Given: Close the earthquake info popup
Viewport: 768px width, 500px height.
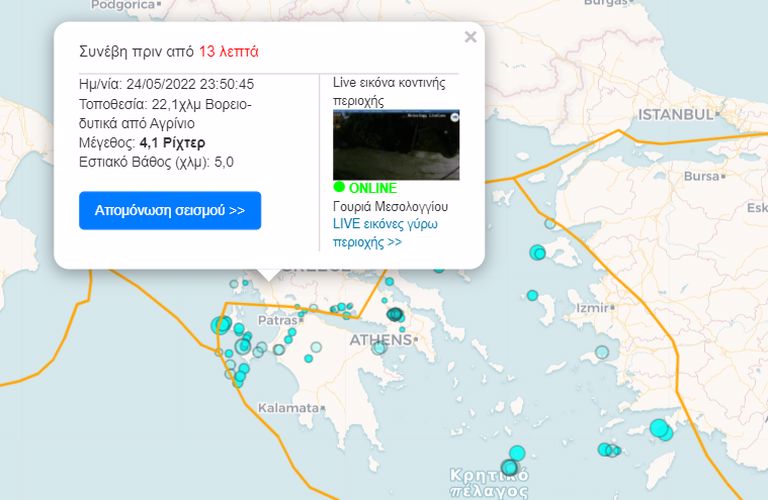Looking at the screenshot, I should 470,37.
